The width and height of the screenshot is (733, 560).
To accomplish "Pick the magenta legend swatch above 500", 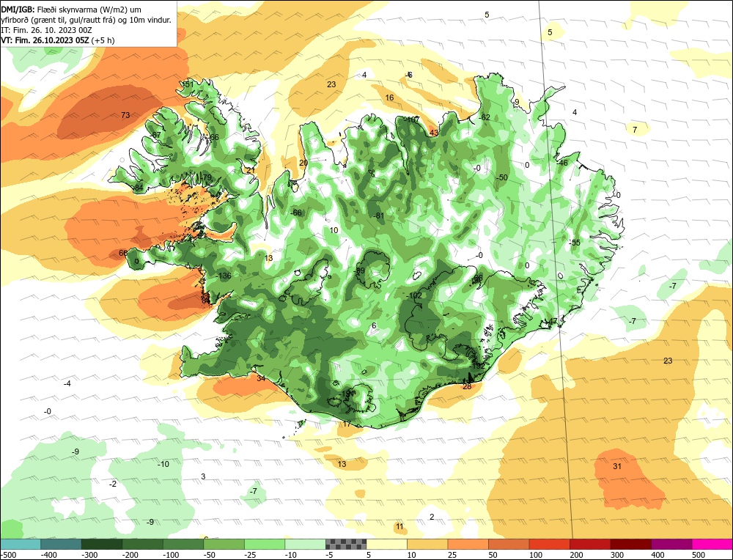I will 712,544.
